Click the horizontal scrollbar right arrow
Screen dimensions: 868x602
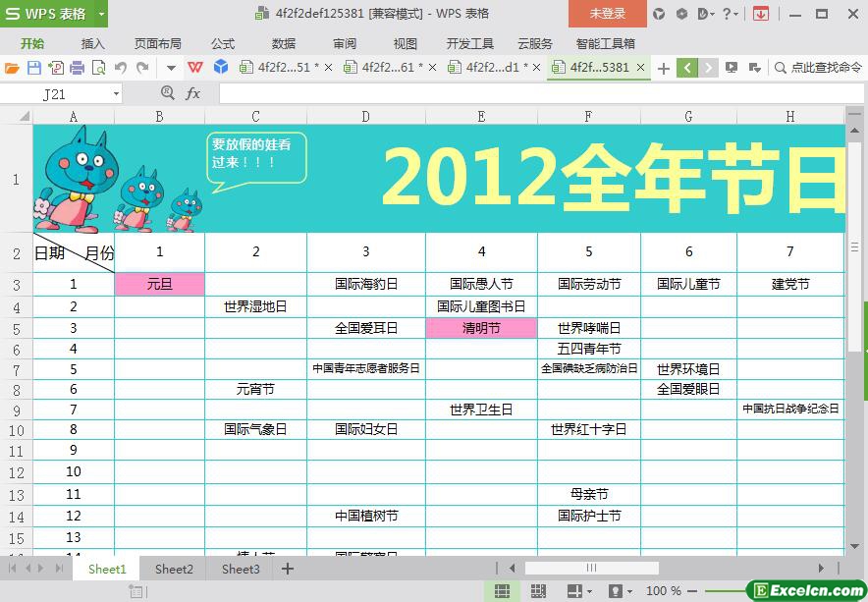pos(821,568)
